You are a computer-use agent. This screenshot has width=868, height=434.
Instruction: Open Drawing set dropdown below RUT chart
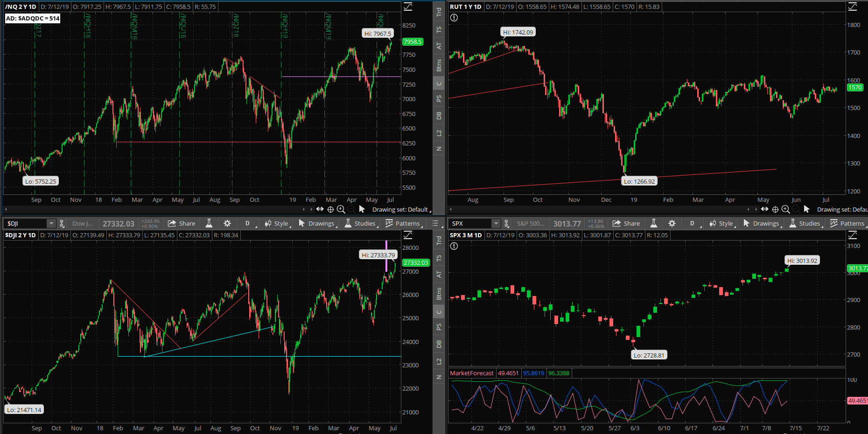tap(842, 209)
